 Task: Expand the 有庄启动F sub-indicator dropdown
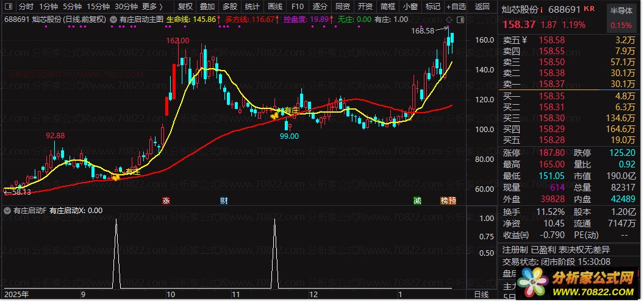click(7, 211)
